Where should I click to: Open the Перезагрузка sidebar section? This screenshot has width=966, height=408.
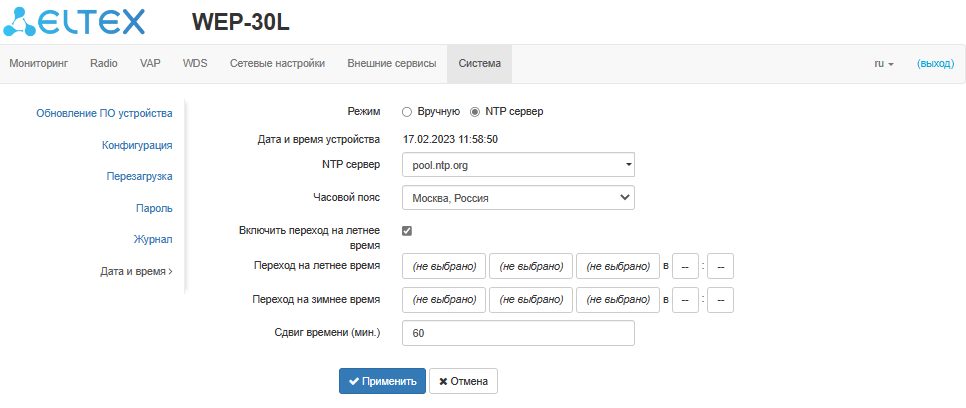click(139, 176)
